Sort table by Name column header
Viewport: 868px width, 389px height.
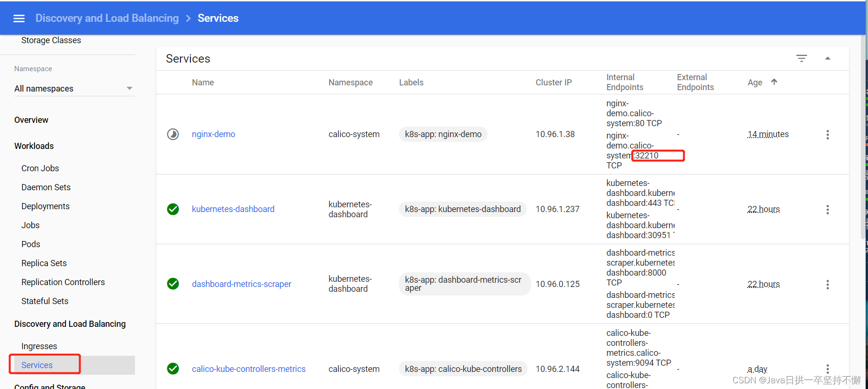pos(203,83)
